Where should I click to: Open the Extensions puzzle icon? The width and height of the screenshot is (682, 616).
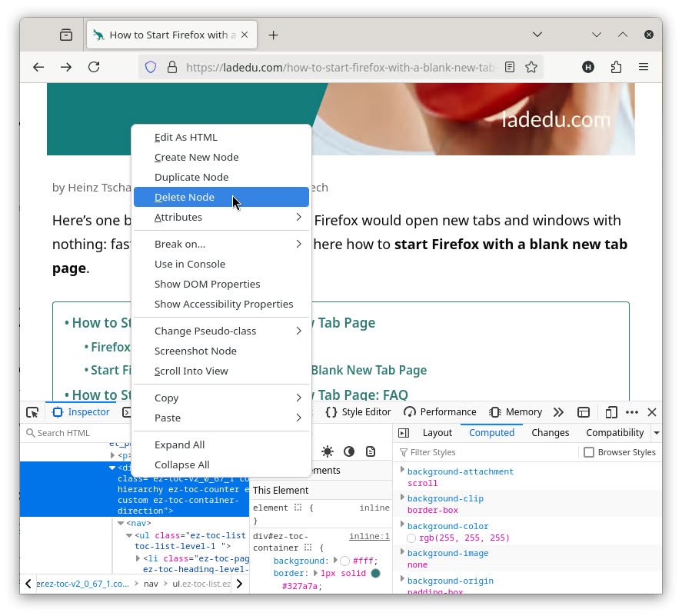[x=616, y=67]
